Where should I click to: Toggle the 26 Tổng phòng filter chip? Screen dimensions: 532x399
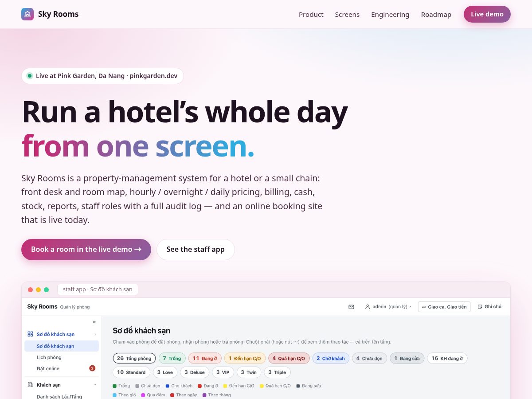point(134,358)
